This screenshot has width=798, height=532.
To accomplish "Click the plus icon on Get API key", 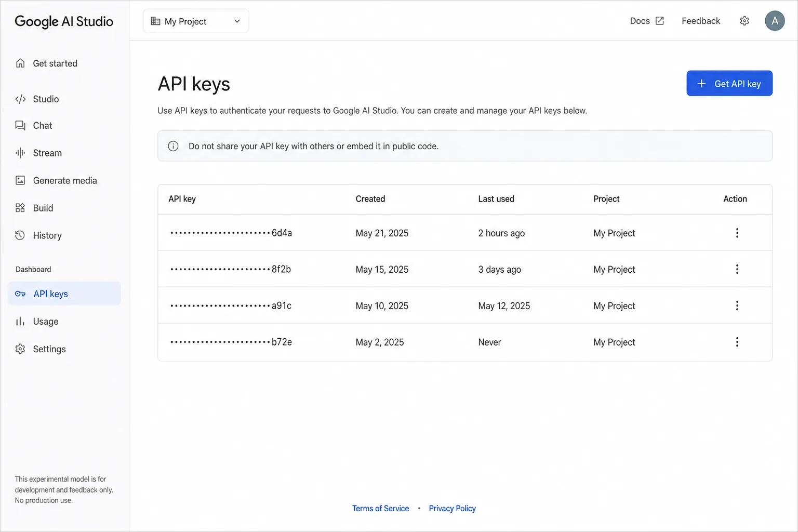I will (x=701, y=84).
